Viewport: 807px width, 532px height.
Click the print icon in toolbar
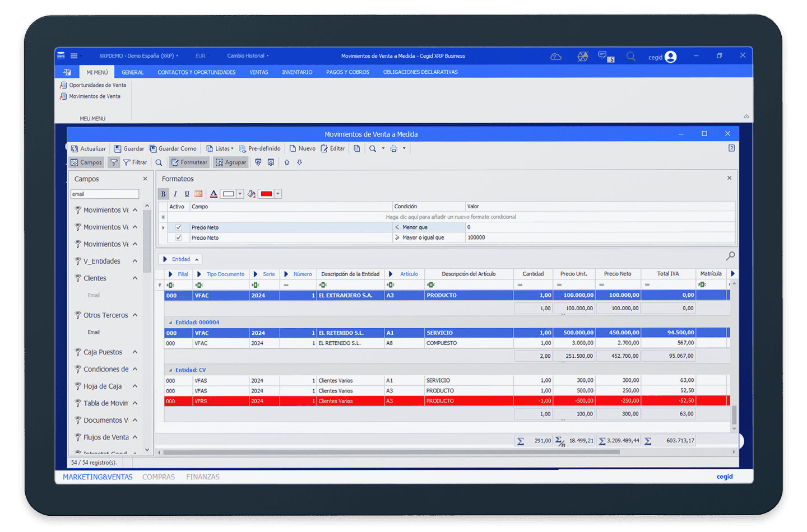click(393, 149)
